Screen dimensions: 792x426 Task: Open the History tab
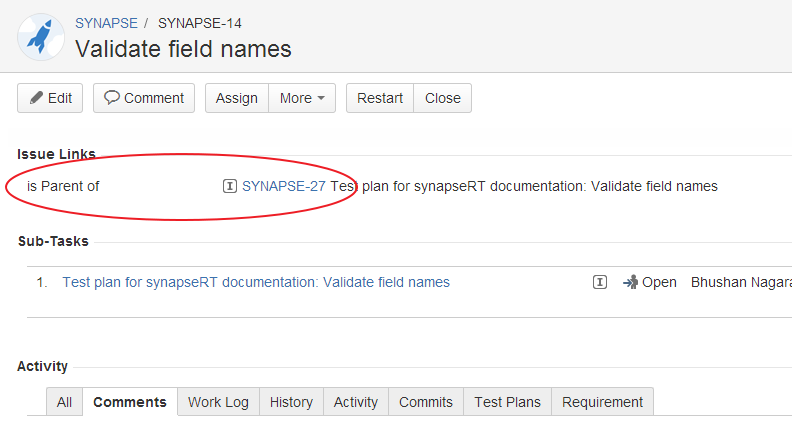click(x=291, y=402)
